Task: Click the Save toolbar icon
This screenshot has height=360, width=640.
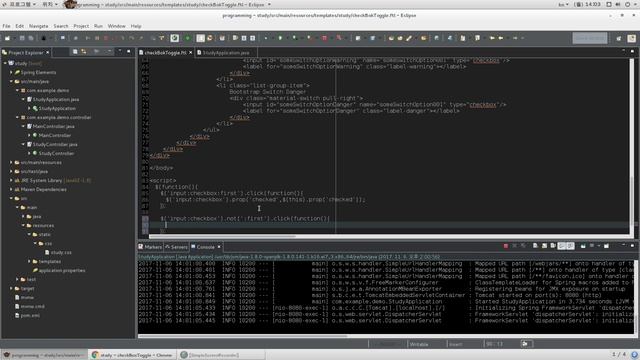Action: (x=22, y=38)
